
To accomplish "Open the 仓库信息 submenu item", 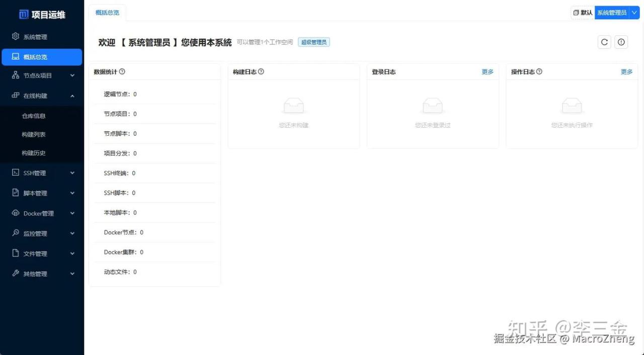I will click(x=34, y=116).
